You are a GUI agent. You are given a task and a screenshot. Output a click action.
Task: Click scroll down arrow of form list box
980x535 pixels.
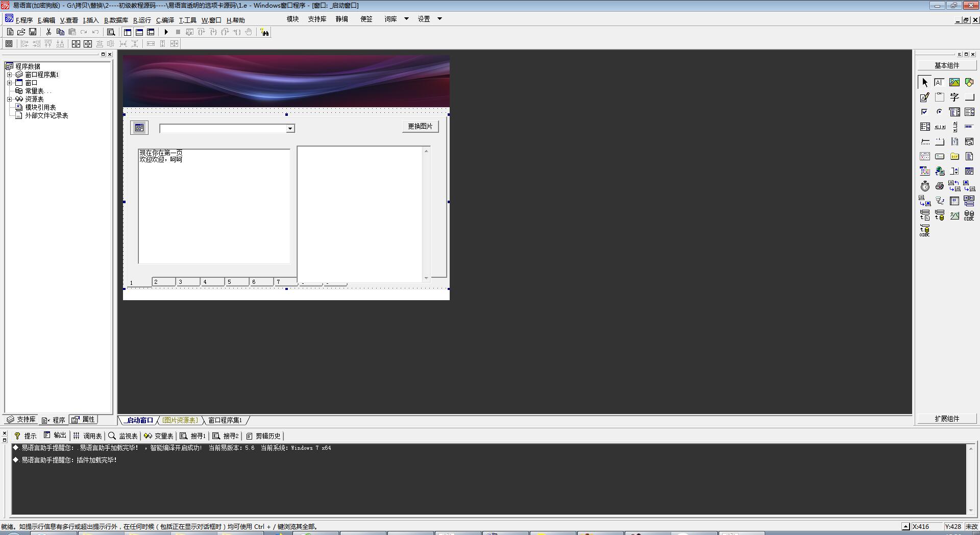[426, 278]
